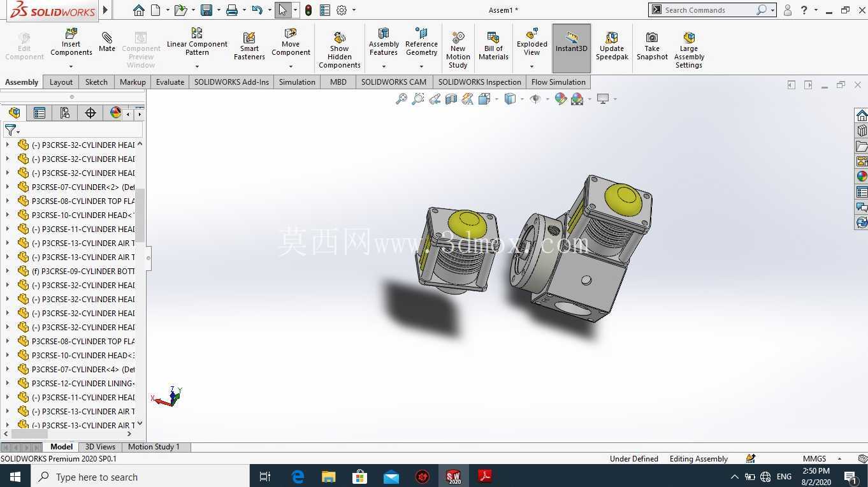Screen dimensions: 868x487
Task: Open the ConfigurationManager tab icon
Action: coord(65,113)
